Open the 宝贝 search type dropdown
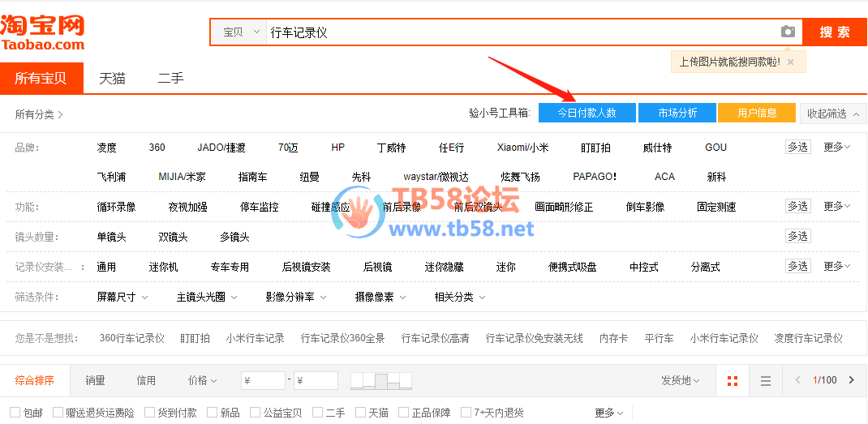Screen dimensions: 868x424 pos(240,32)
